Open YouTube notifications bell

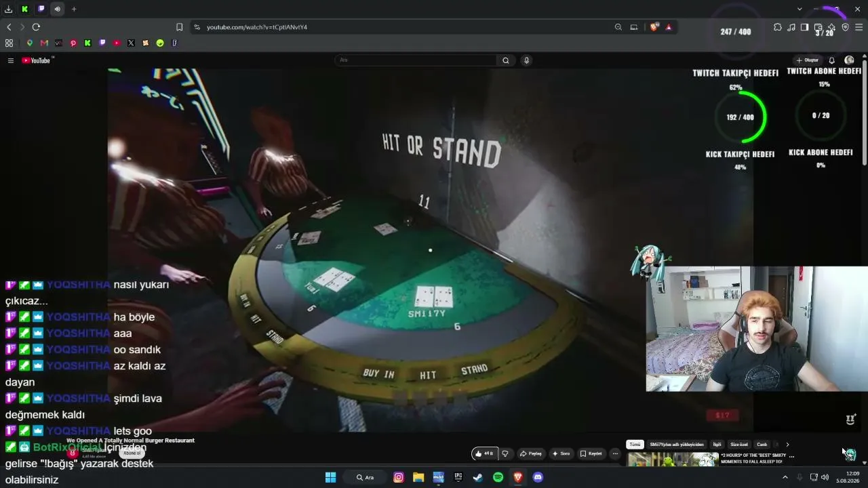click(x=832, y=60)
